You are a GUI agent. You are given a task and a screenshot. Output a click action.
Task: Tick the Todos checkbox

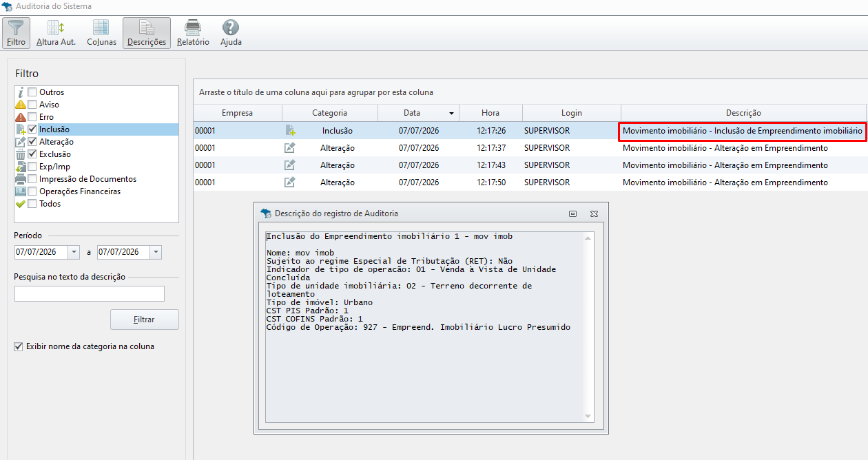tap(32, 204)
